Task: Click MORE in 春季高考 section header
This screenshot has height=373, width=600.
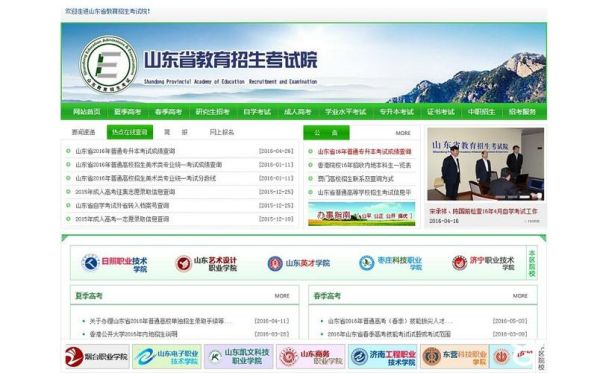Action: tap(520, 296)
